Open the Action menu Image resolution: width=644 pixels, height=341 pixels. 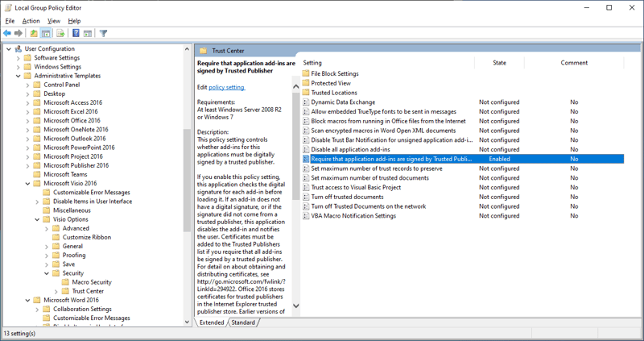[31, 21]
